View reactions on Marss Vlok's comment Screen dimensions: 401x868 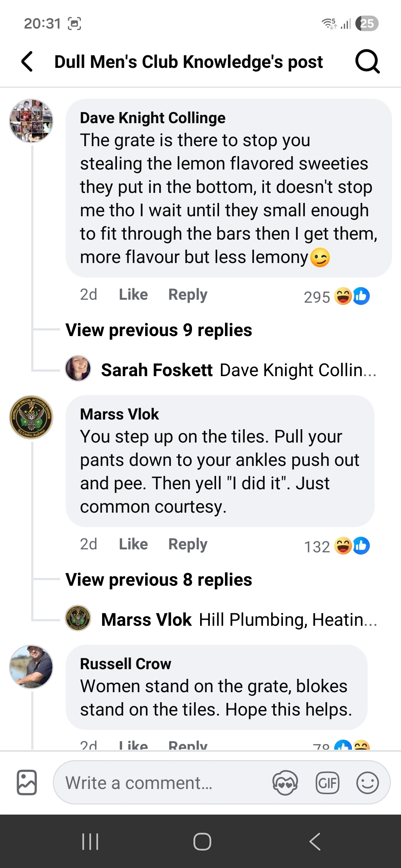[336, 546]
